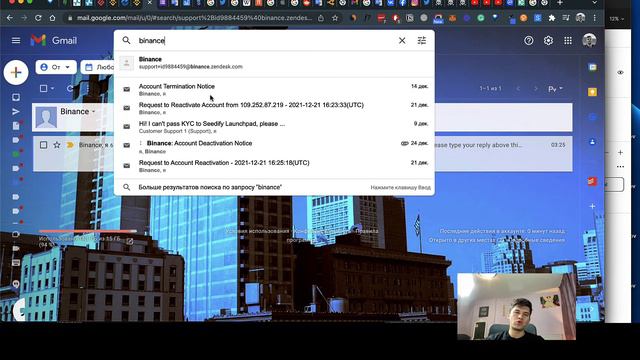
Task: Go back in browser history
Action: (x=10, y=18)
